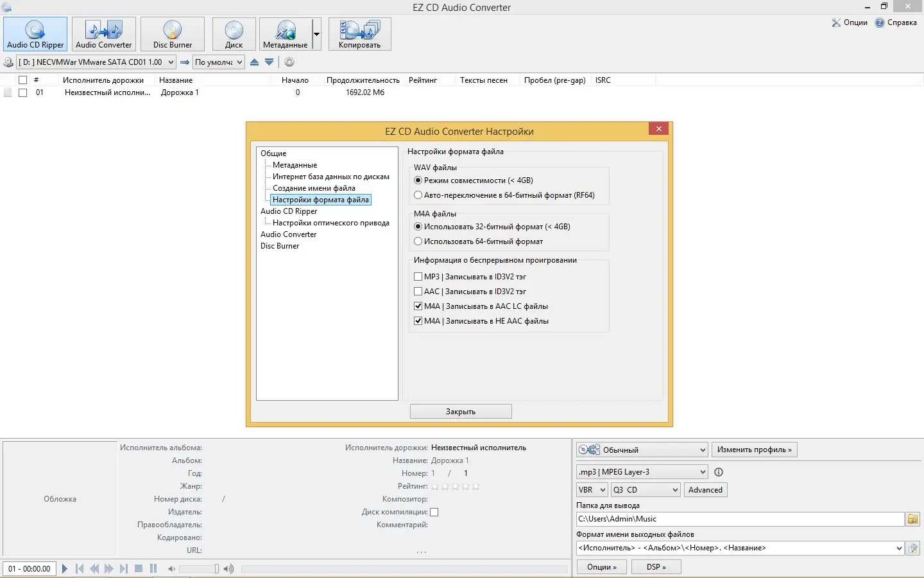Switch to the Audio Converter tool
This screenshot has height=578, width=924.
(x=103, y=34)
